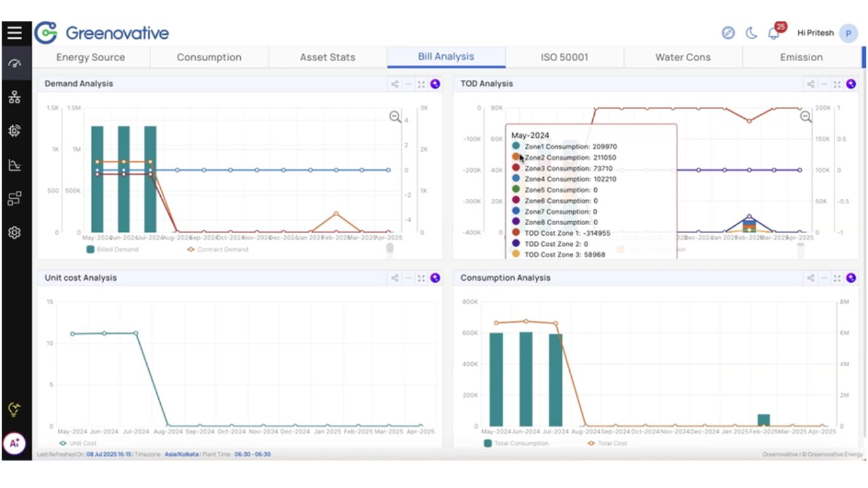
Task: Open the user profile avatar menu
Action: [x=848, y=33]
